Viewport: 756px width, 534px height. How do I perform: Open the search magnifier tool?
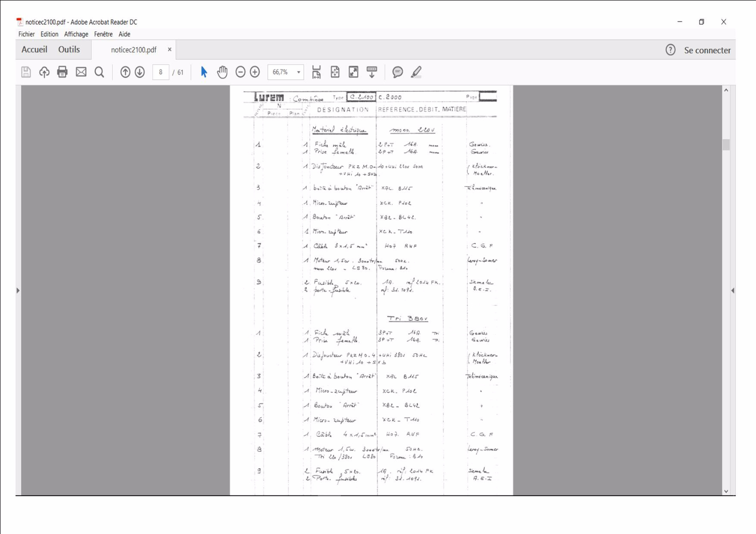pos(99,72)
